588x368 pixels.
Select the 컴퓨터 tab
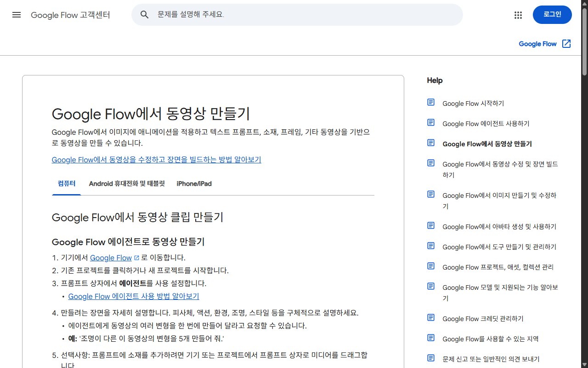[67, 184]
